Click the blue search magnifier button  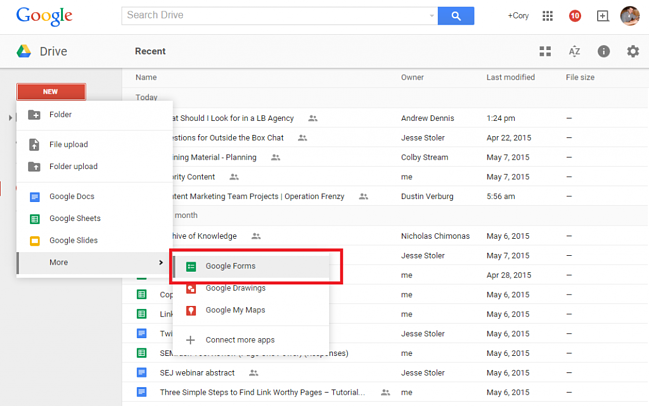click(456, 16)
